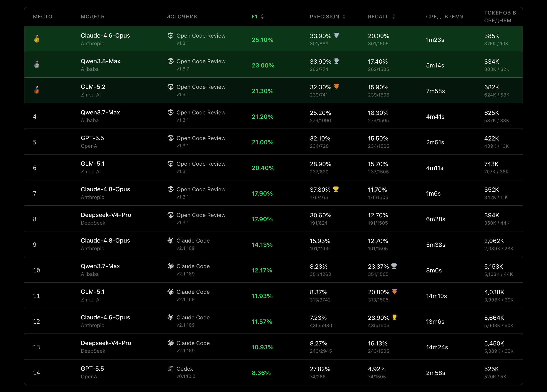Select the GPT-5.5 name in rank 14 row
Viewport: 547px width, 392px height.
(x=92, y=369)
